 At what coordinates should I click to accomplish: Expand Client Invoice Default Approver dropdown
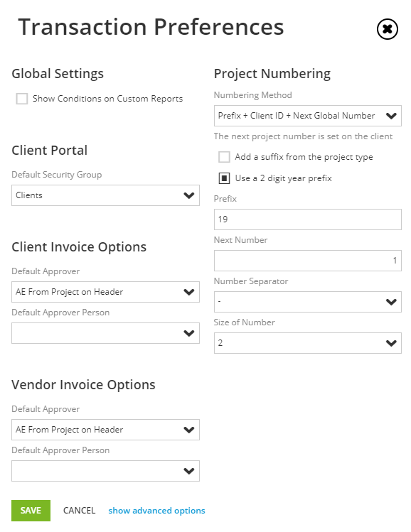coord(106,292)
